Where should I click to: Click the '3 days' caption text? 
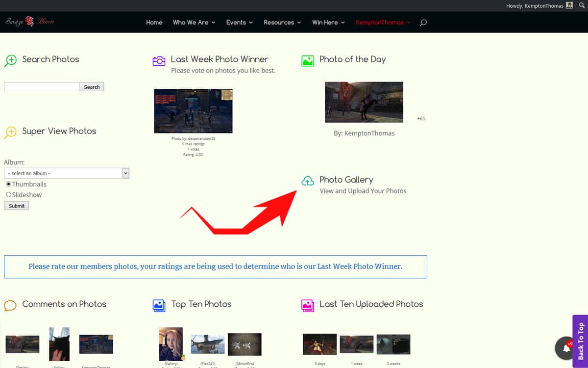point(320,364)
